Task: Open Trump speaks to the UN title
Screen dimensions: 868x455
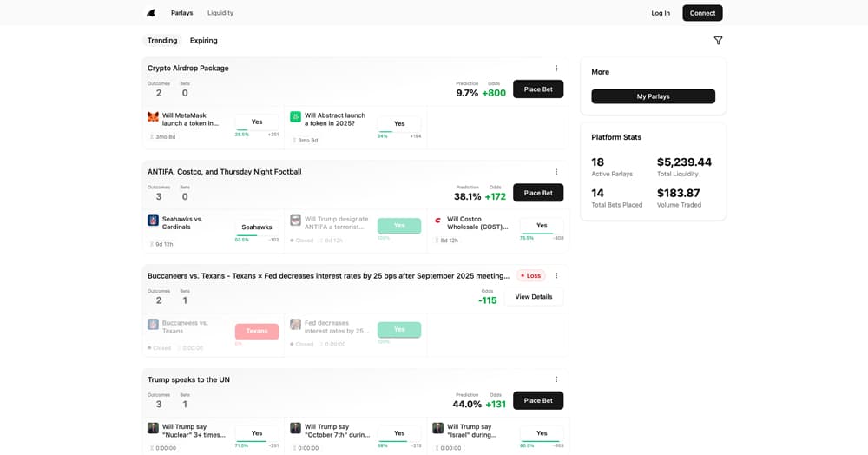Action: click(188, 379)
